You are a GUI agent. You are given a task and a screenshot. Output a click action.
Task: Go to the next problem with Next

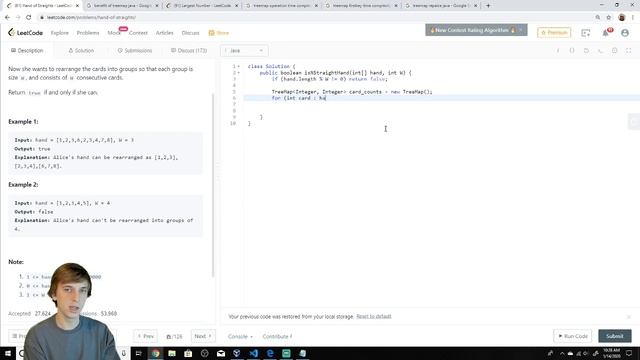coord(203,336)
